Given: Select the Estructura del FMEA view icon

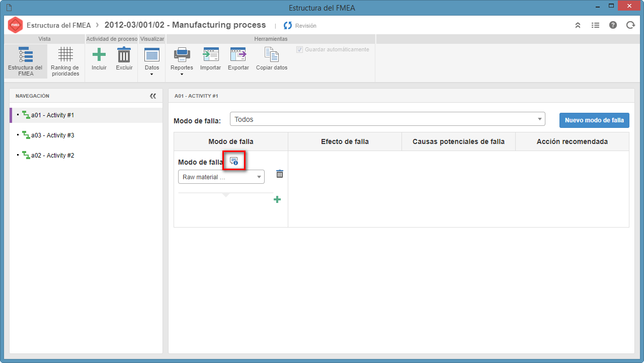Looking at the screenshot, I should point(25,54).
